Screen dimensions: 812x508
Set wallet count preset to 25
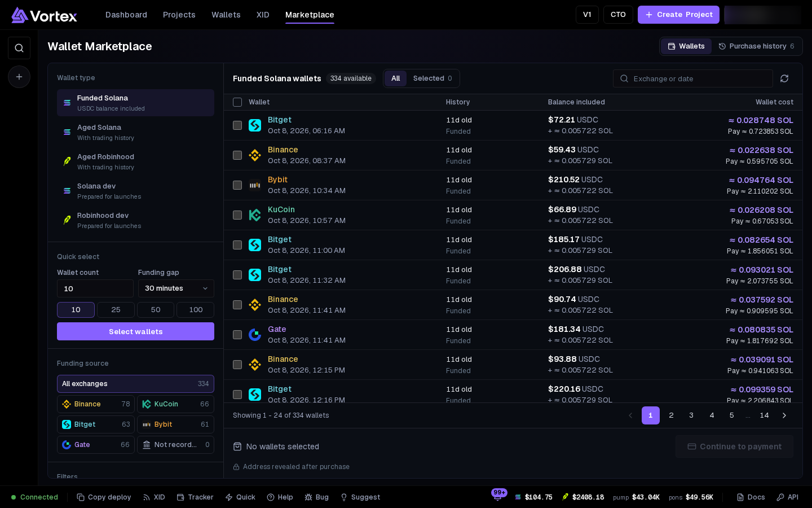click(116, 310)
